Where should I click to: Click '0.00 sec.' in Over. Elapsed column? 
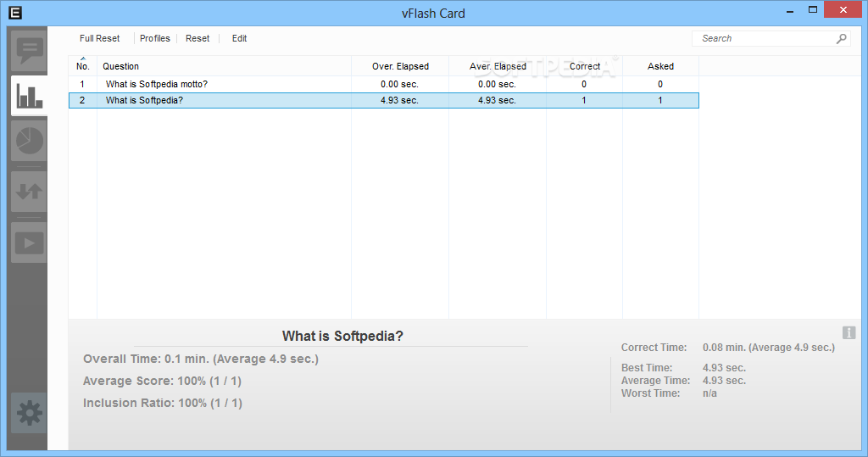click(400, 84)
